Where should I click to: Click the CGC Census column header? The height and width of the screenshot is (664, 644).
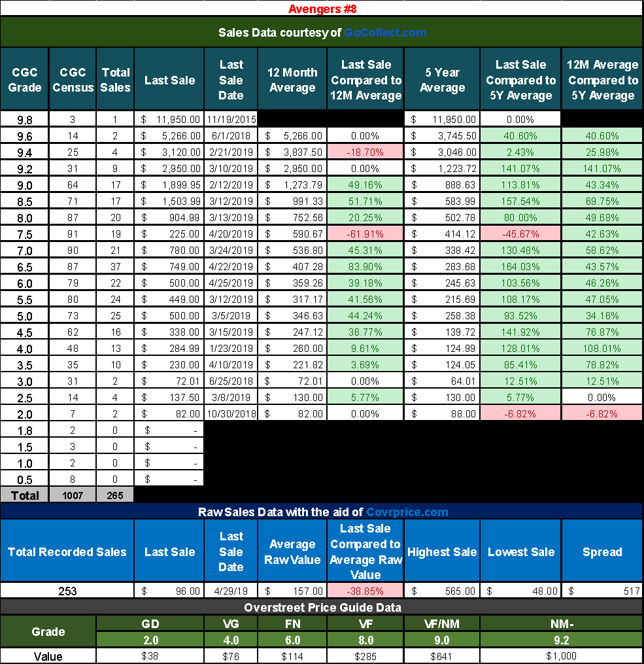point(73,80)
